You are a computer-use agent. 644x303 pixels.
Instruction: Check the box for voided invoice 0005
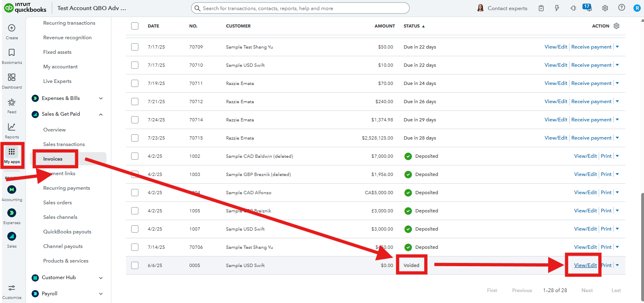135,265
